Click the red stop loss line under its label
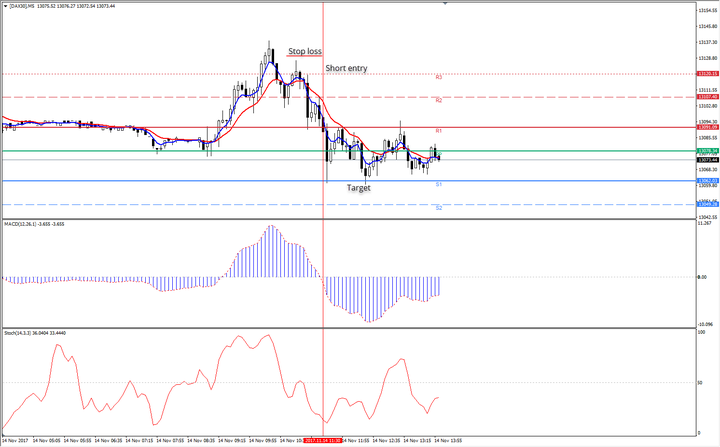The height and width of the screenshot is (447, 720). [304, 56]
